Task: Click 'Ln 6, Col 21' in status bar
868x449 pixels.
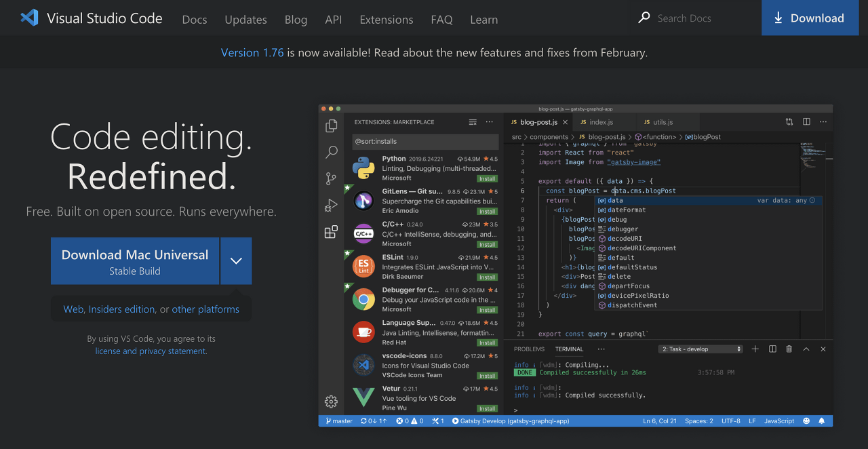Action: 660,421
